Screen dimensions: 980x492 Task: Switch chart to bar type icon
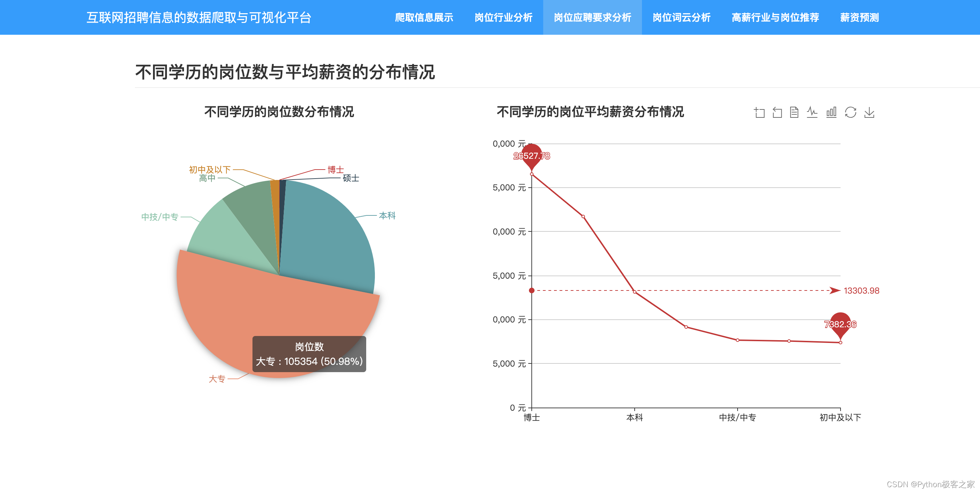click(x=831, y=113)
